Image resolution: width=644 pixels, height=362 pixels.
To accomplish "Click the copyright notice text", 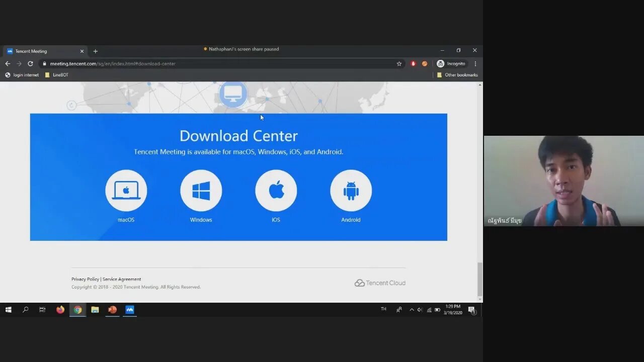I will click(136, 287).
